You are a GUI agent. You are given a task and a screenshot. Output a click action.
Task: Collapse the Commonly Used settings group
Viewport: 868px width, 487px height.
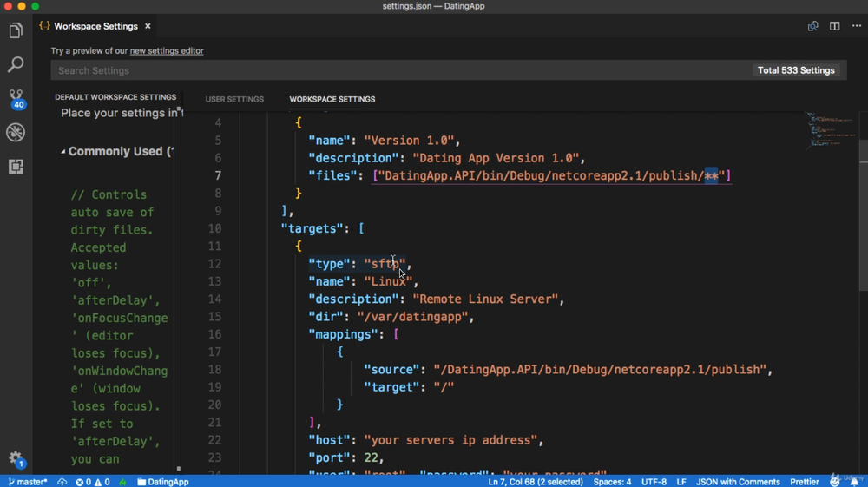click(63, 152)
